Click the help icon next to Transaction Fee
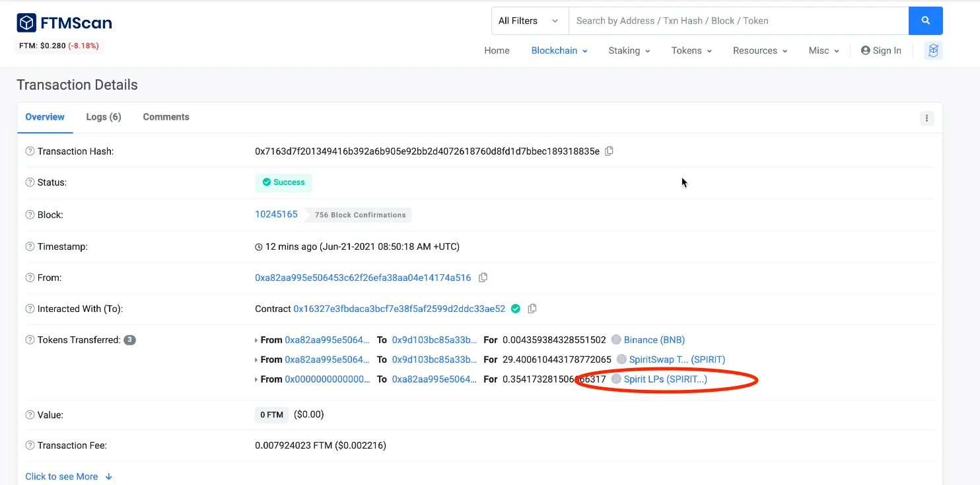 30,445
